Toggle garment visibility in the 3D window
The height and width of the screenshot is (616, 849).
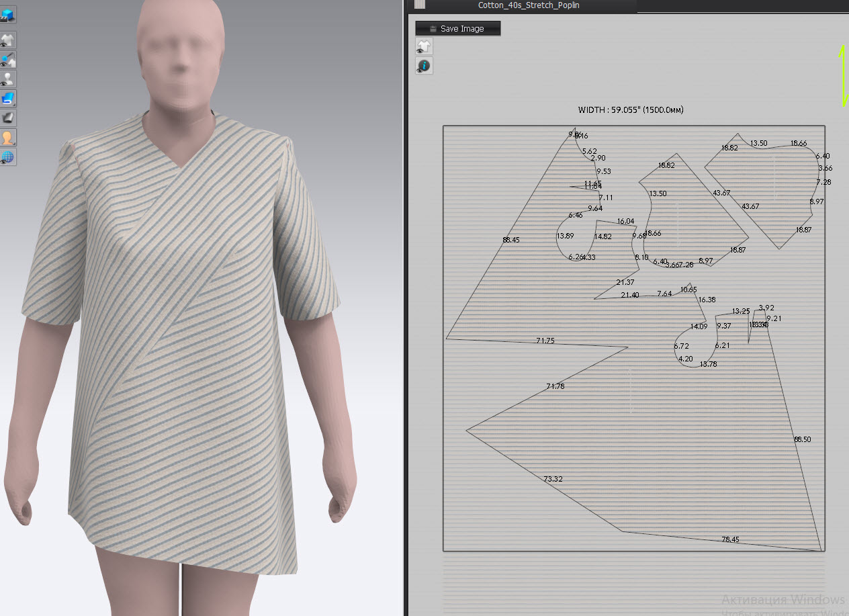click(x=9, y=40)
